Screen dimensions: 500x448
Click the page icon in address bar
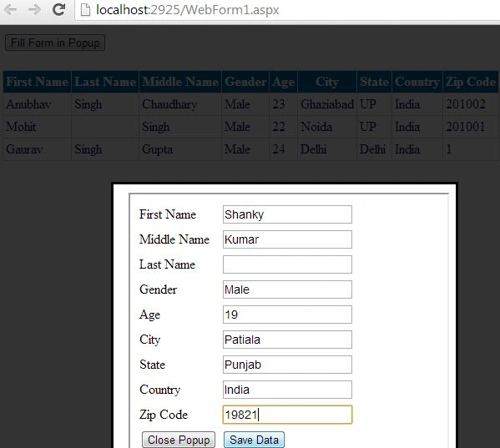tap(85, 10)
